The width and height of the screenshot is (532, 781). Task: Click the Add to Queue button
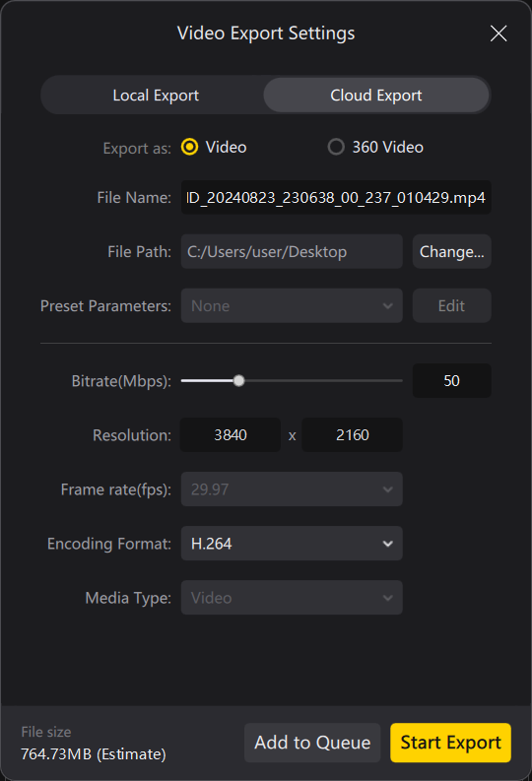click(x=312, y=743)
